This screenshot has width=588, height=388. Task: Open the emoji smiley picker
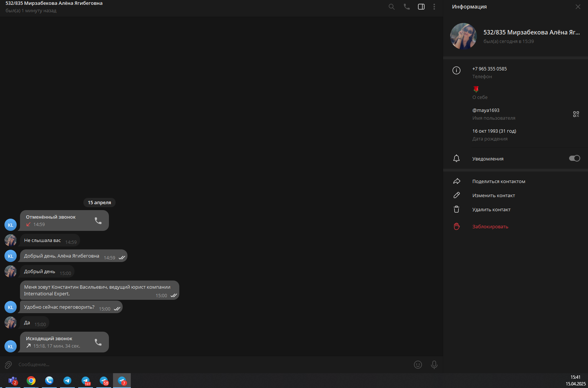418,365
